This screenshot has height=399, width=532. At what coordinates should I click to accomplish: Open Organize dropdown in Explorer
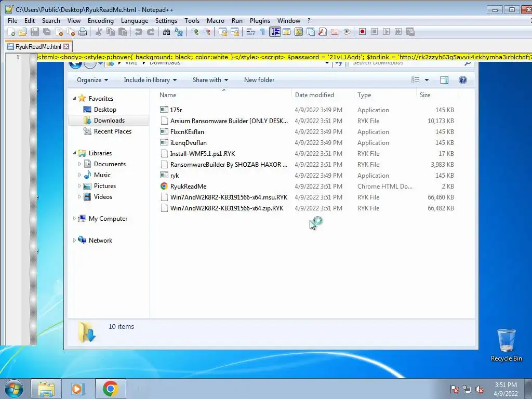[x=92, y=80]
